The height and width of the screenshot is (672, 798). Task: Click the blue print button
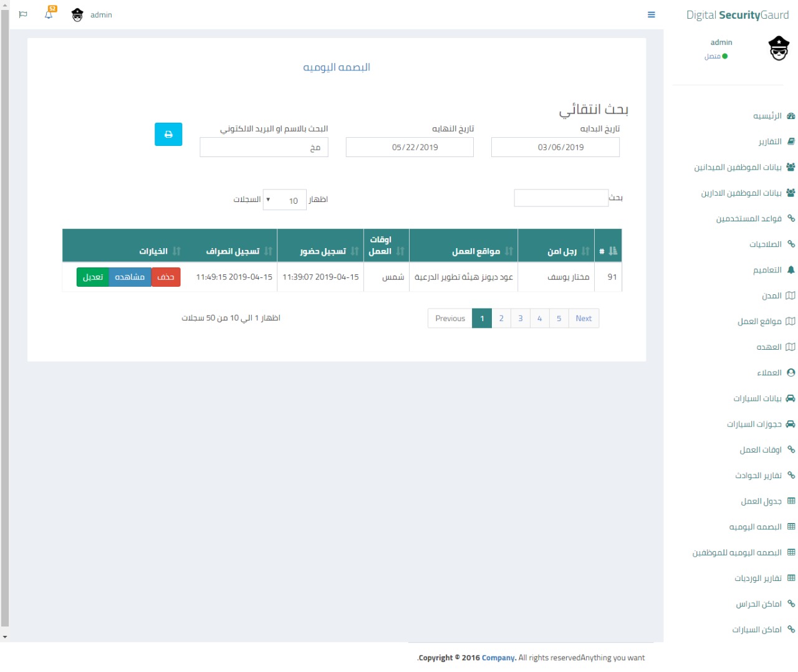click(168, 135)
